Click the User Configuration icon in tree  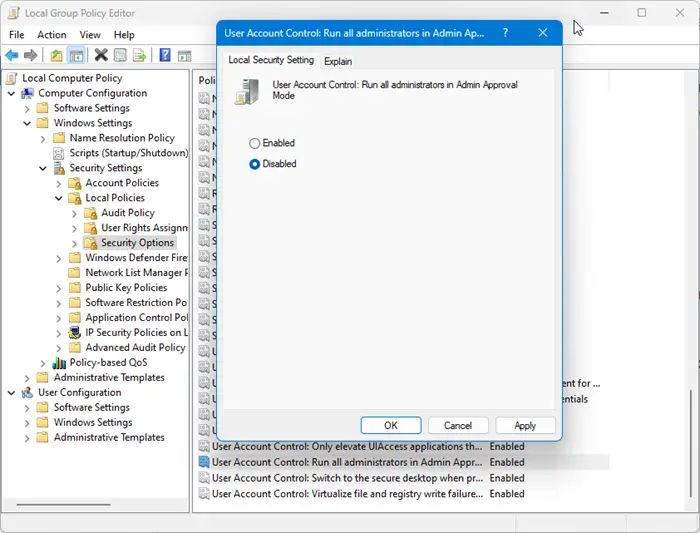click(x=28, y=392)
